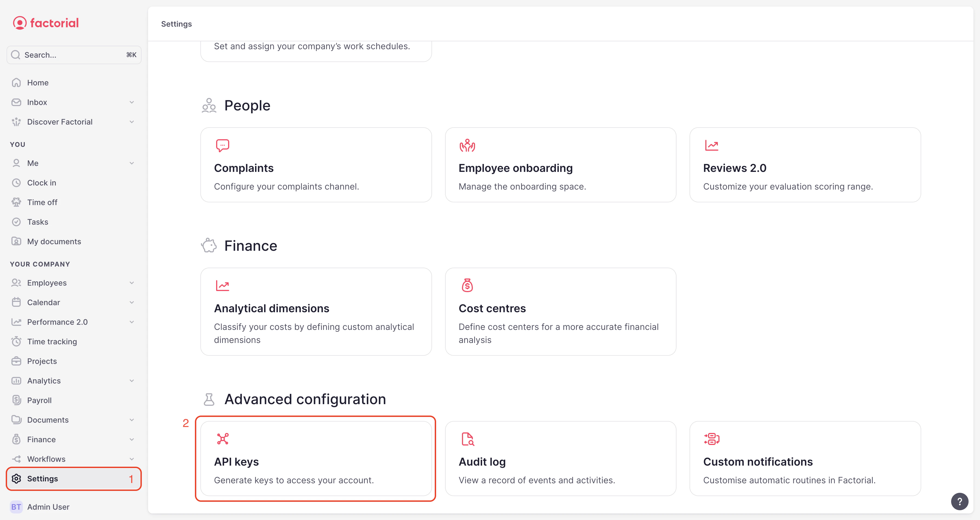Open Custom notifications settings

point(805,459)
